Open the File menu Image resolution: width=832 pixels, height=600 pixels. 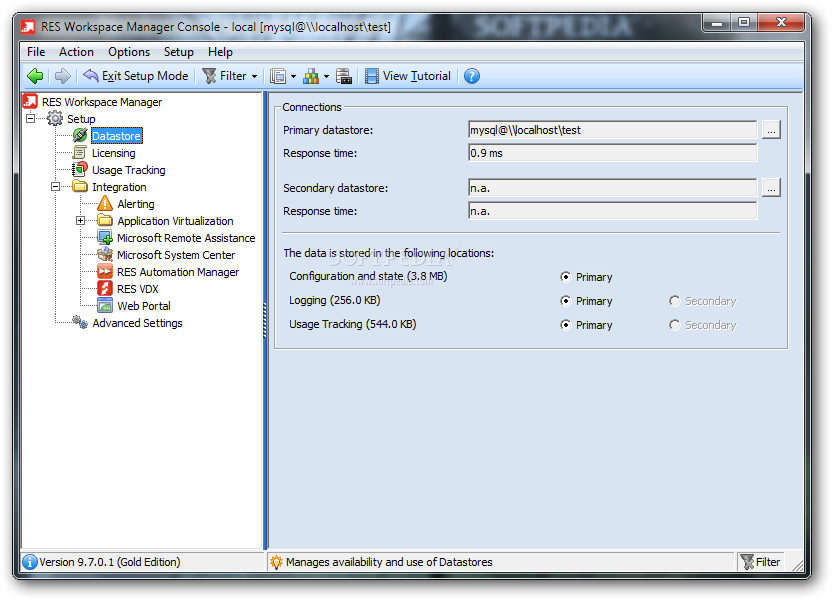point(36,52)
